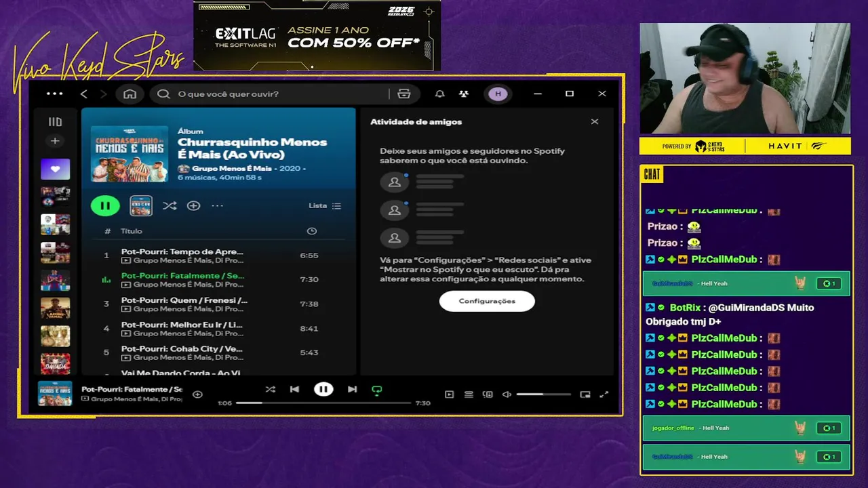This screenshot has height=488, width=868.
Task: Collapse Your Library sidebar
Action: pyautogui.click(x=55, y=122)
